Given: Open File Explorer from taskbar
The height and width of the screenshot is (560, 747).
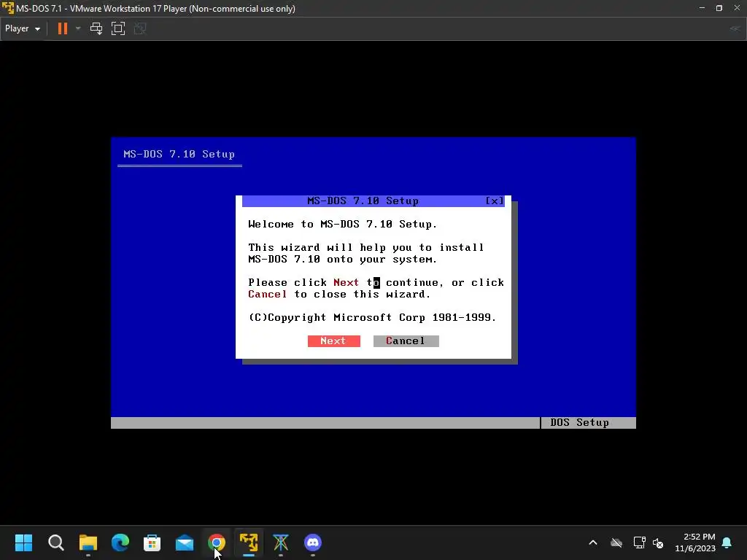Looking at the screenshot, I should [x=88, y=542].
